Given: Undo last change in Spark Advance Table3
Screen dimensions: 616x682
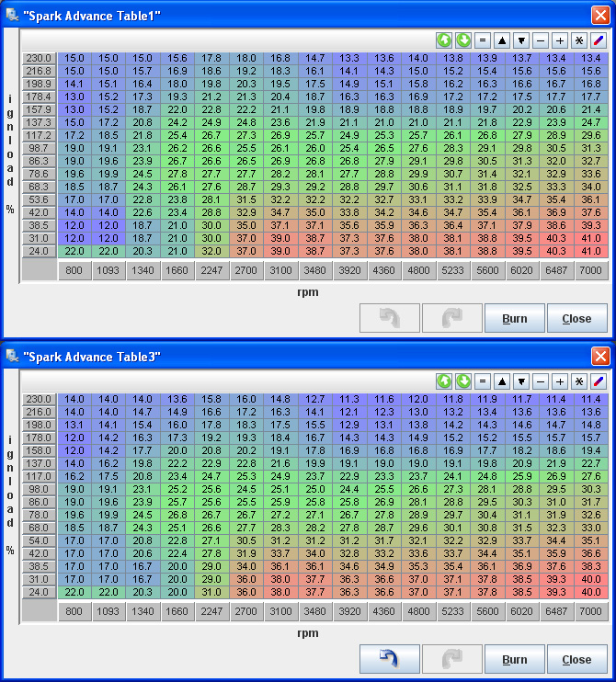Looking at the screenshot, I should pos(389,659).
